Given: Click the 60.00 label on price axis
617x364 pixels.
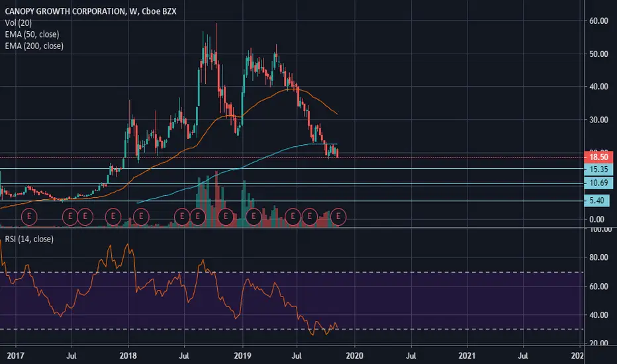Looking at the screenshot, I should coord(598,21).
